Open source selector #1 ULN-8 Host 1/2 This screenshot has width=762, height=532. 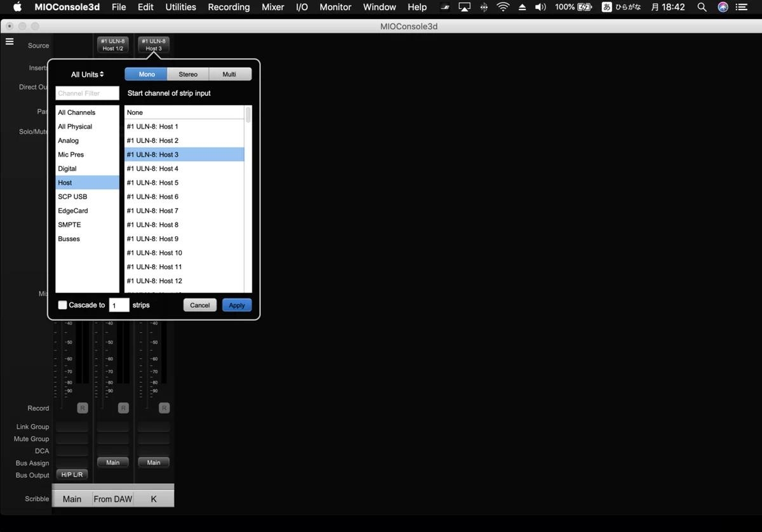tap(113, 44)
